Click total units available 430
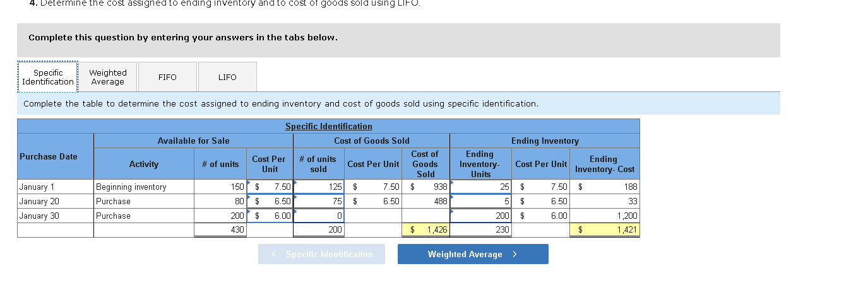Screen dimensions: 868x295 point(220,230)
